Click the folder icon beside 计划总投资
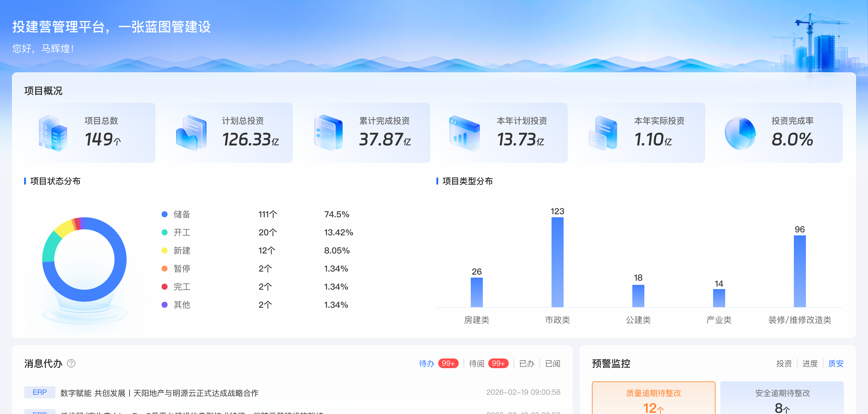This screenshot has height=414, width=868. 191,132
